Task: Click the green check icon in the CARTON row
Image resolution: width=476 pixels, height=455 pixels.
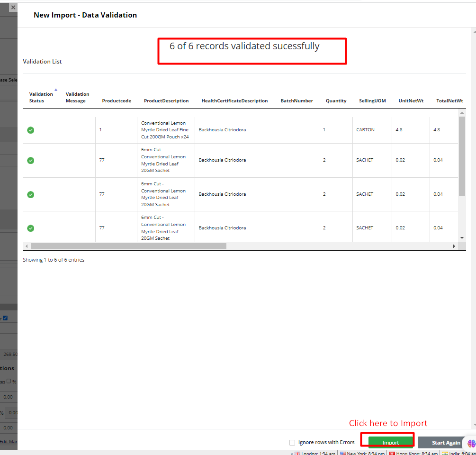Action: tap(31, 130)
